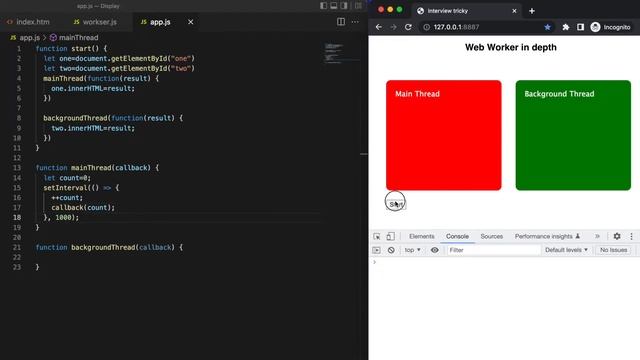This screenshot has width=640, height=360.
Task: Click site information icon in address bar
Action: [x=427, y=27]
